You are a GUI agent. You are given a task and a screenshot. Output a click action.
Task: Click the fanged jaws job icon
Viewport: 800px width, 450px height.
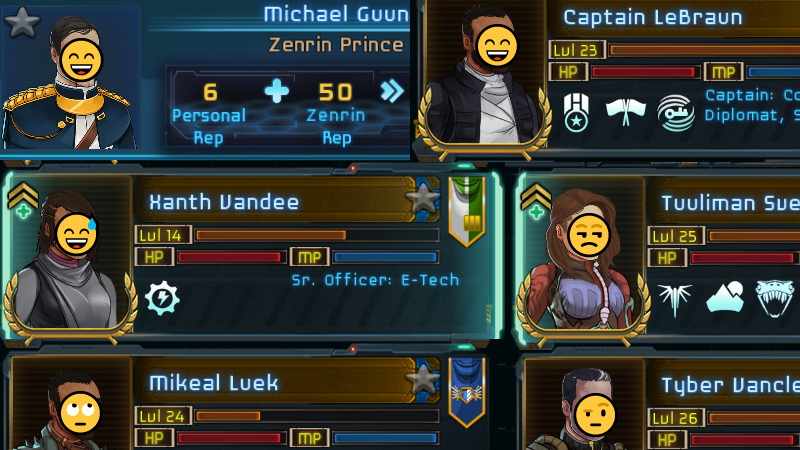pyautogui.click(x=774, y=298)
